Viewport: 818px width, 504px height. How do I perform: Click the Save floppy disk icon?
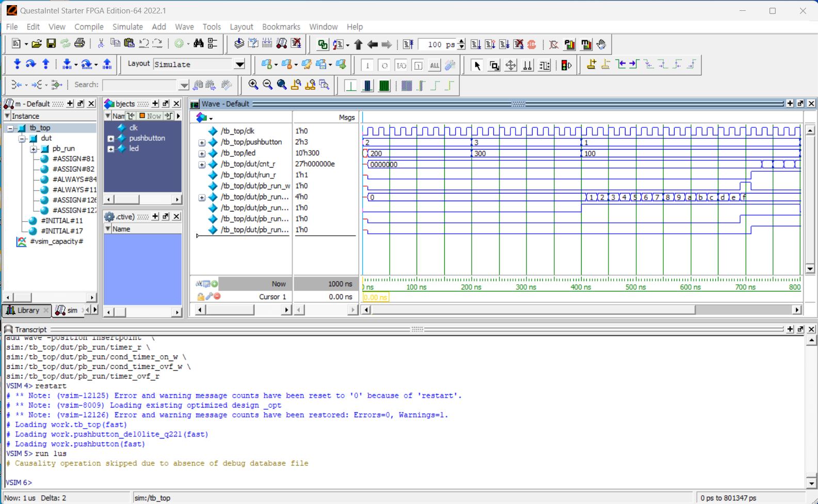point(51,44)
